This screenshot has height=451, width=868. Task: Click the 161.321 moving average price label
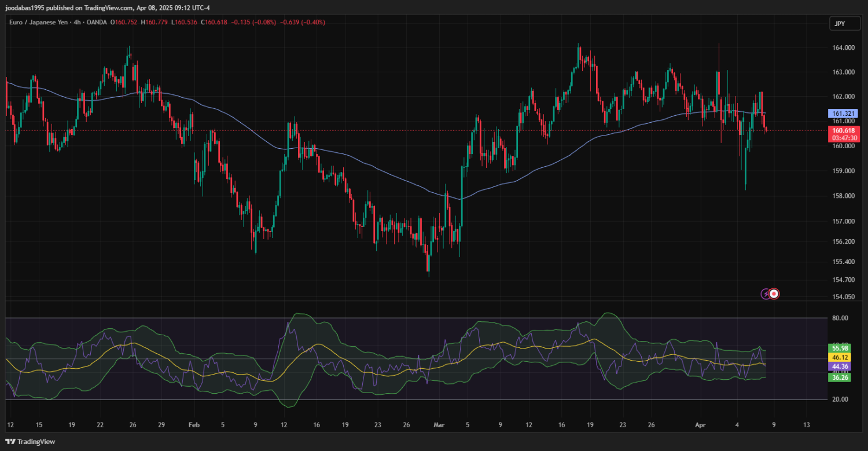pyautogui.click(x=843, y=113)
